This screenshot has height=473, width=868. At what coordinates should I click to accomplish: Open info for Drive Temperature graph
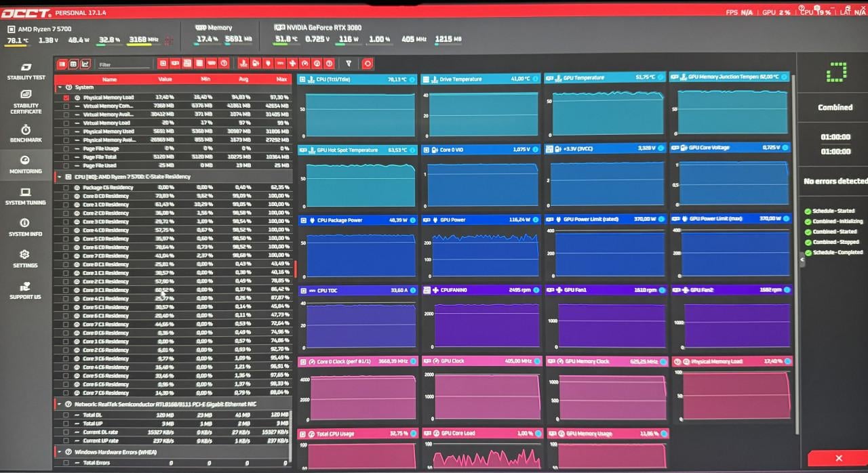(x=535, y=79)
